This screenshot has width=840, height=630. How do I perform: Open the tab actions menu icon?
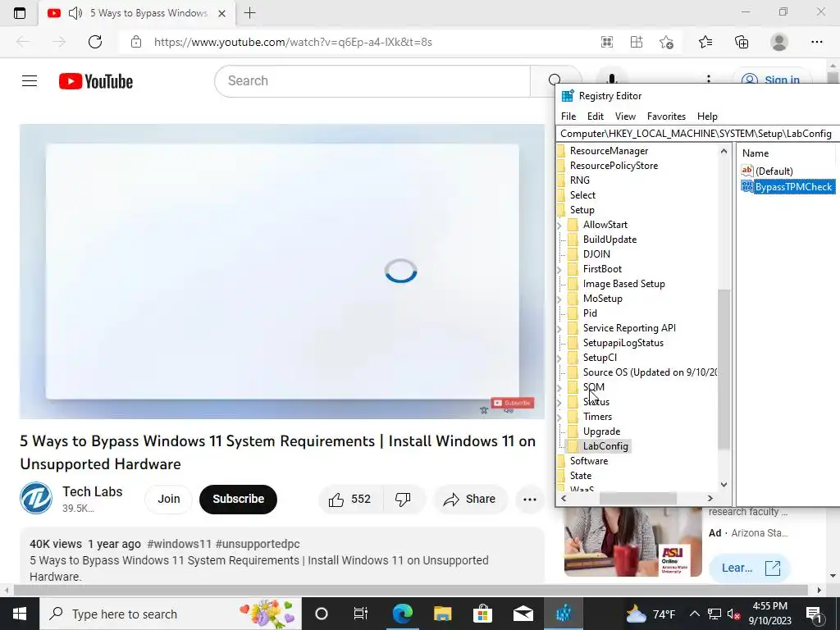point(20,13)
